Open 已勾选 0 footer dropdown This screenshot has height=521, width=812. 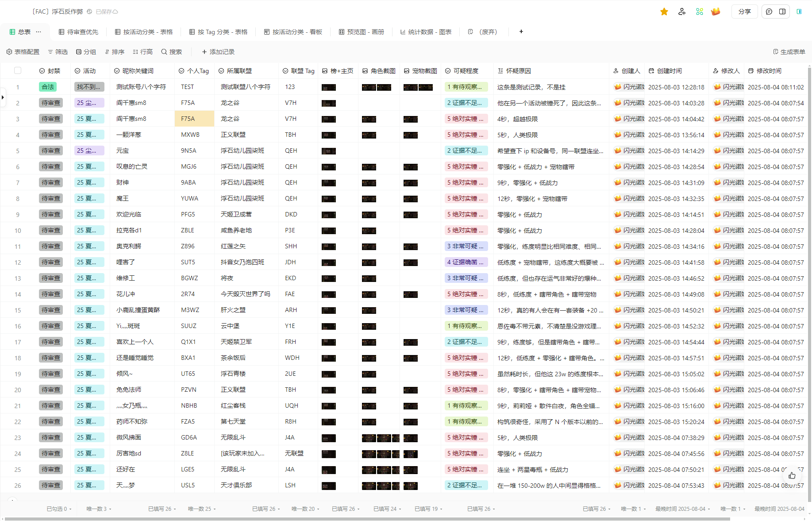59,509
